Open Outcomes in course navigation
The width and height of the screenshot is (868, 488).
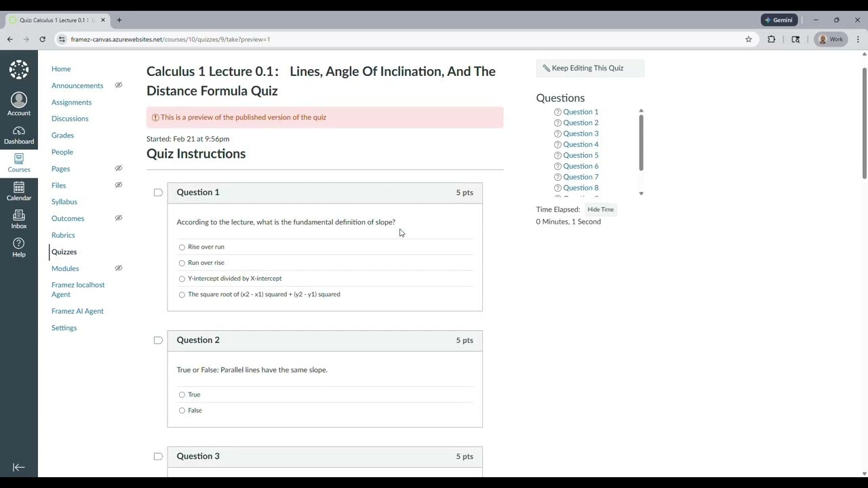click(x=68, y=218)
